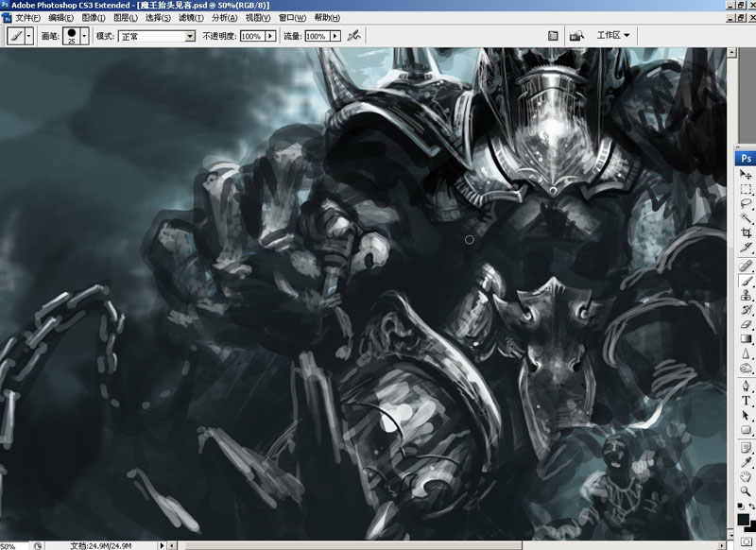756x550 pixels.
Task: Reset default foreground and background colors
Action: [740, 507]
